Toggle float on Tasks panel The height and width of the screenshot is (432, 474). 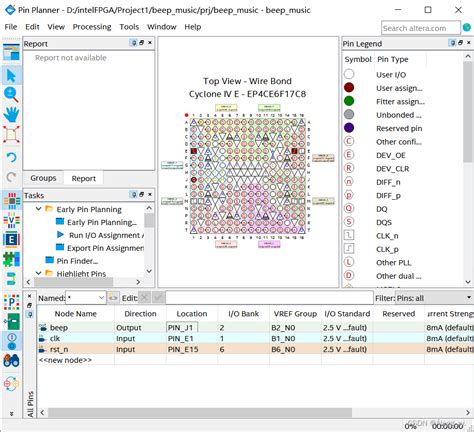point(142,194)
